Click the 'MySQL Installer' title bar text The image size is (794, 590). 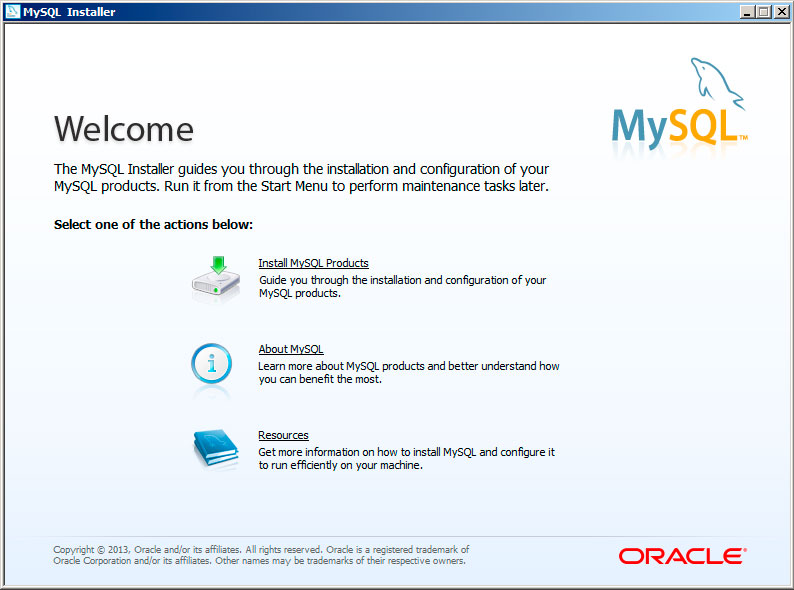[69, 12]
